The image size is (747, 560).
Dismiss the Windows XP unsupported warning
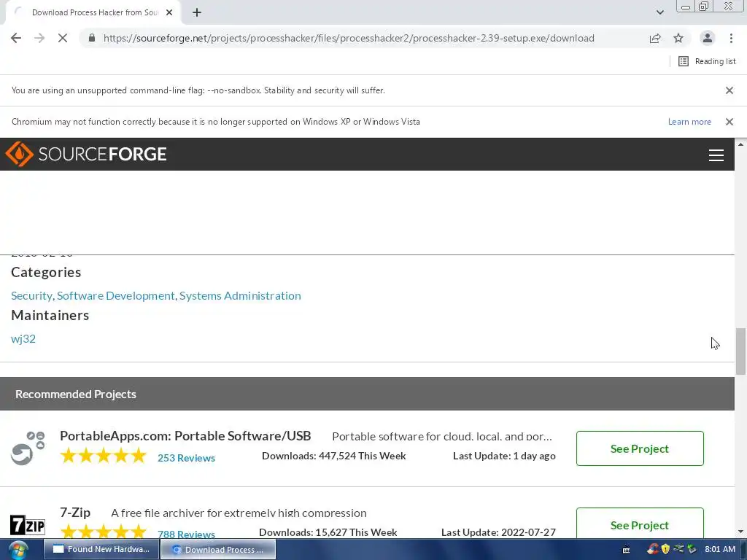729,122
